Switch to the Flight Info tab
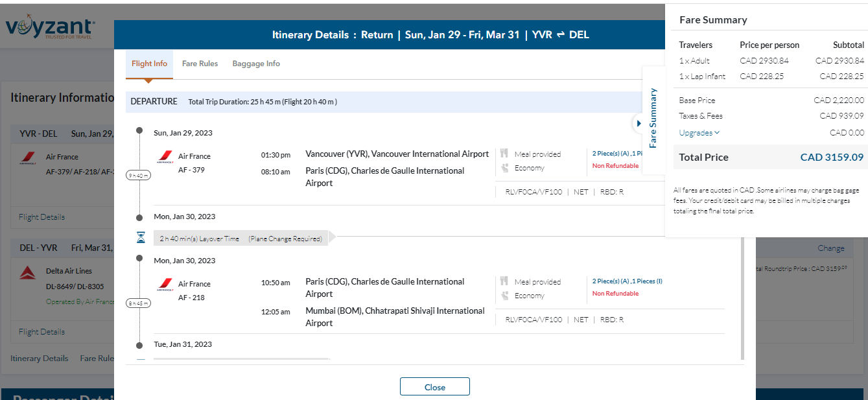The width and height of the screenshot is (868, 400). (x=149, y=64)
